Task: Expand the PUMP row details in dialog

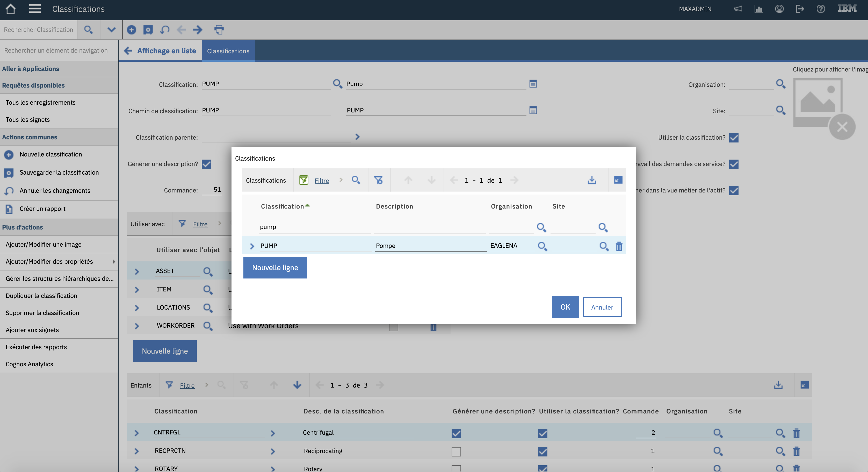Action: [x=252, y=246]
